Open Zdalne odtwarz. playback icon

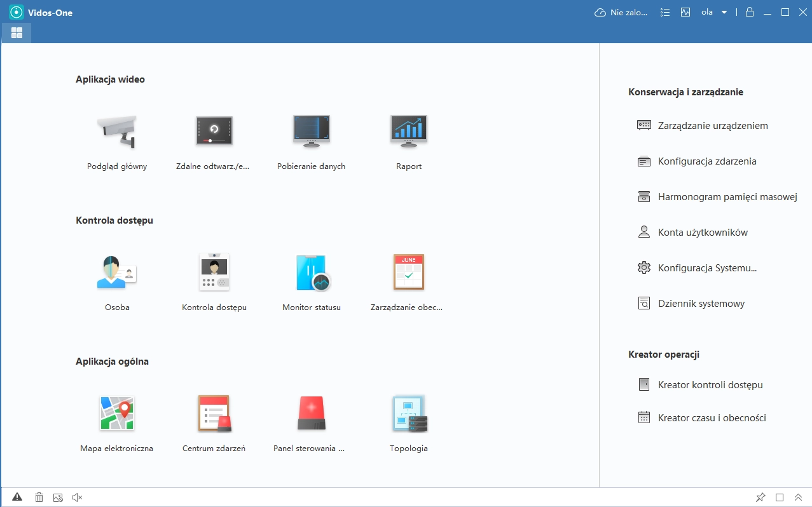(214, 132)
